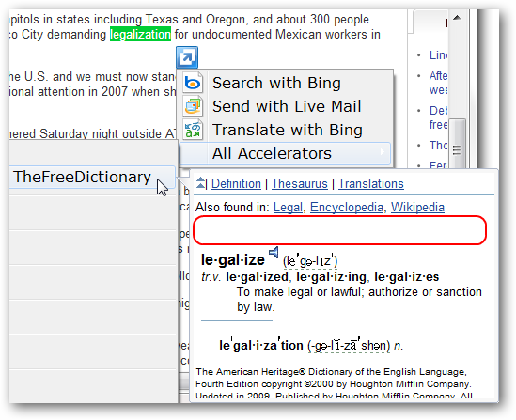Screen dimensions: 516x420
Task: Click the legalize headword
Action: 233,260
